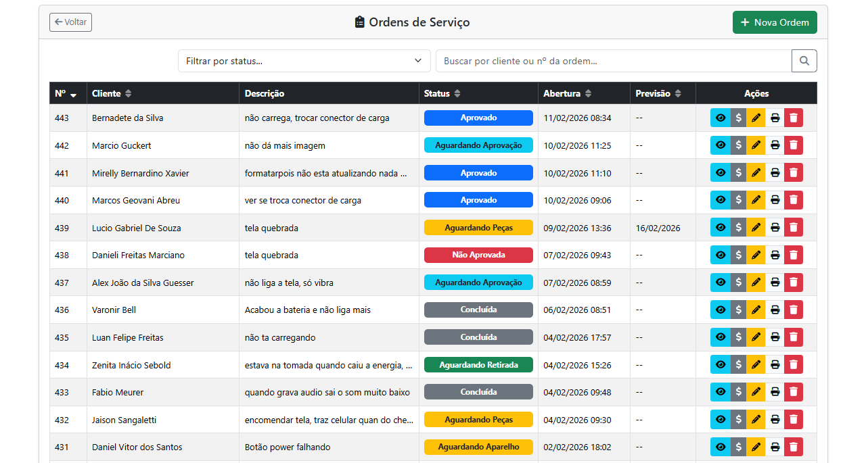
Task: Click the printer icon on order 438
Action: click(774, 255)
